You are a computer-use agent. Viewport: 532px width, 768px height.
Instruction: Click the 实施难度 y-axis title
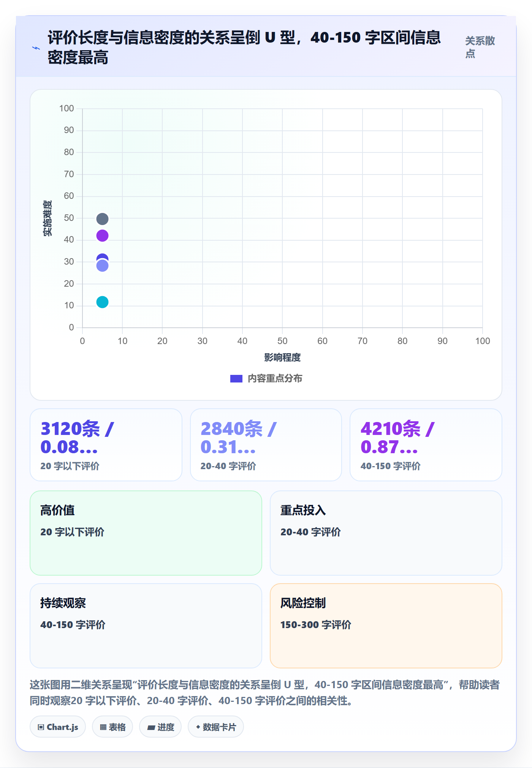47,218
